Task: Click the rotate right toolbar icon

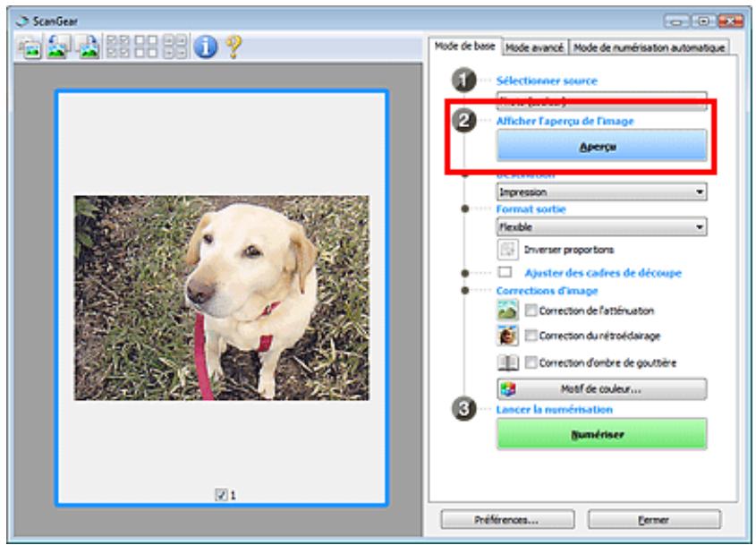Action: (89, 47)
